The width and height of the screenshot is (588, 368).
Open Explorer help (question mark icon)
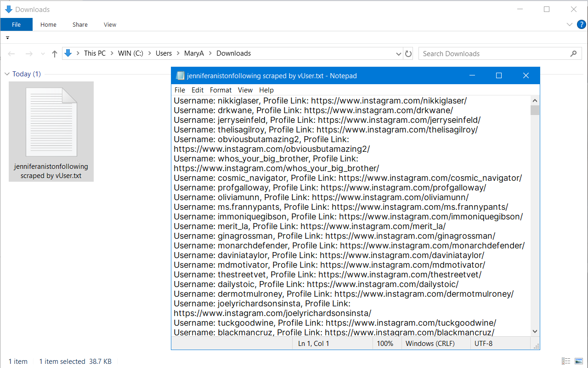pyautogui.click(x=582, y=24)
